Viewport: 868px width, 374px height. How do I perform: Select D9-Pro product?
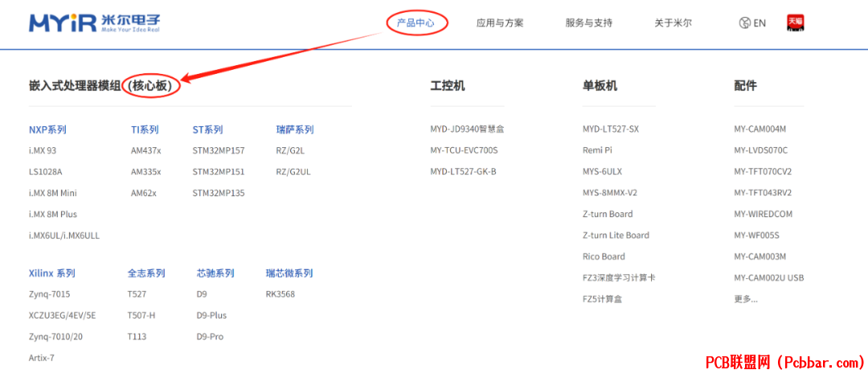coord(210,336)
